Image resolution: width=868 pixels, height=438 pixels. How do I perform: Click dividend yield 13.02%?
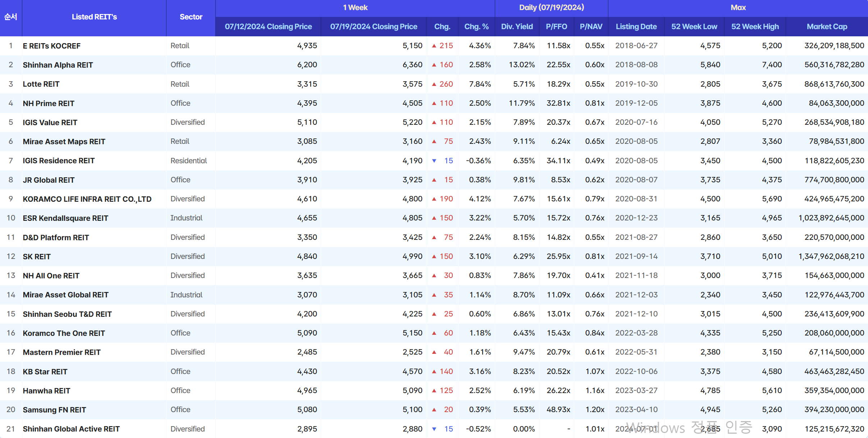(x=522, y=65)
